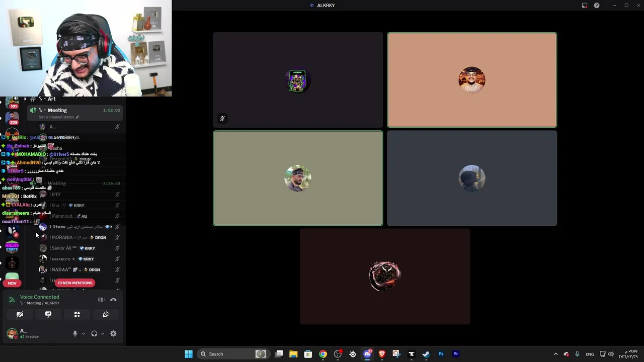Open server icon with 208 badge
The width and height of the screenshot is (644, 362).
pos(13,118)
